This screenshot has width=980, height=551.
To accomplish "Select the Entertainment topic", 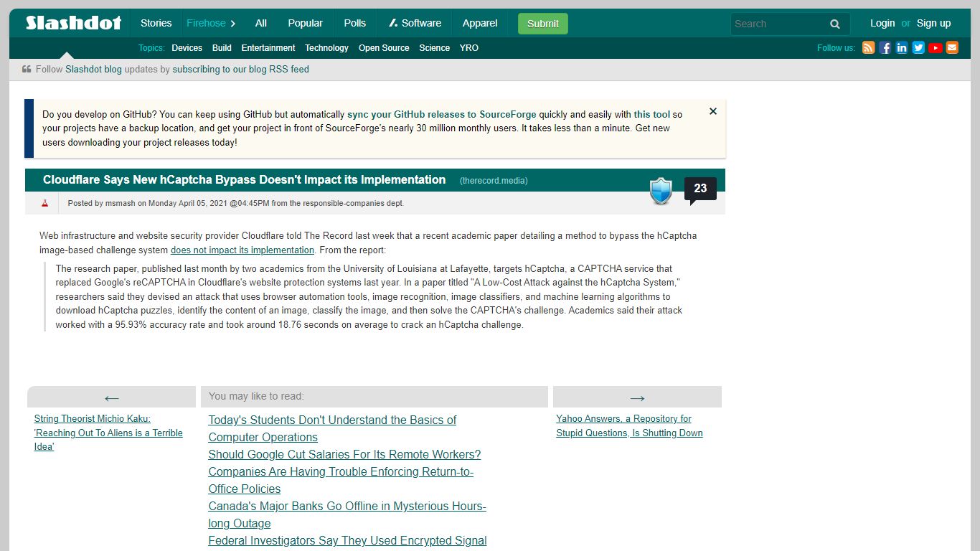I will point(268,48).
